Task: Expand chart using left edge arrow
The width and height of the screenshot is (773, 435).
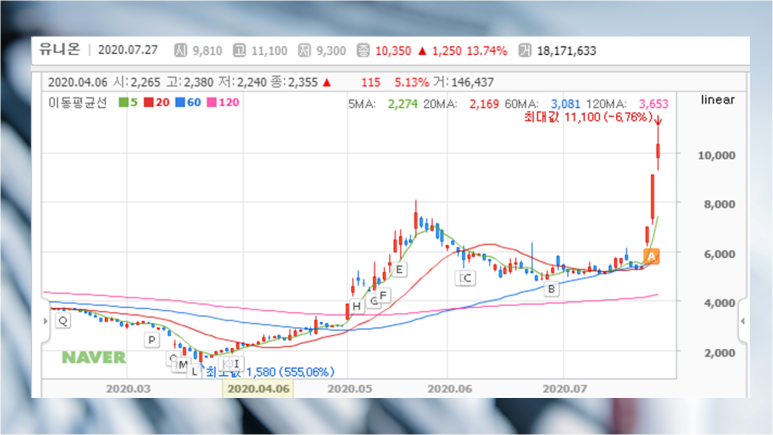Action: [45, 321]
